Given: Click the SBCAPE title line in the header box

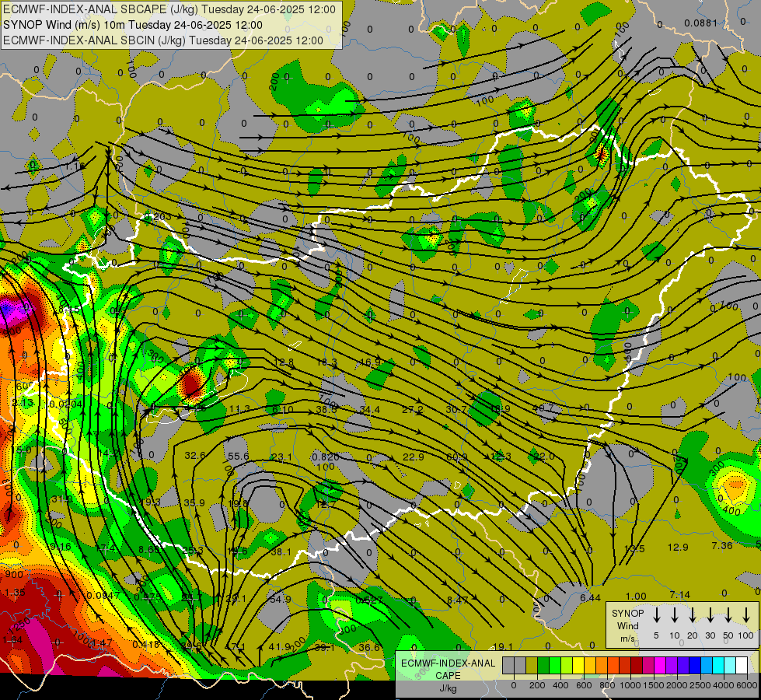Looking at the screenshot, I should click(x=169, y=9).
